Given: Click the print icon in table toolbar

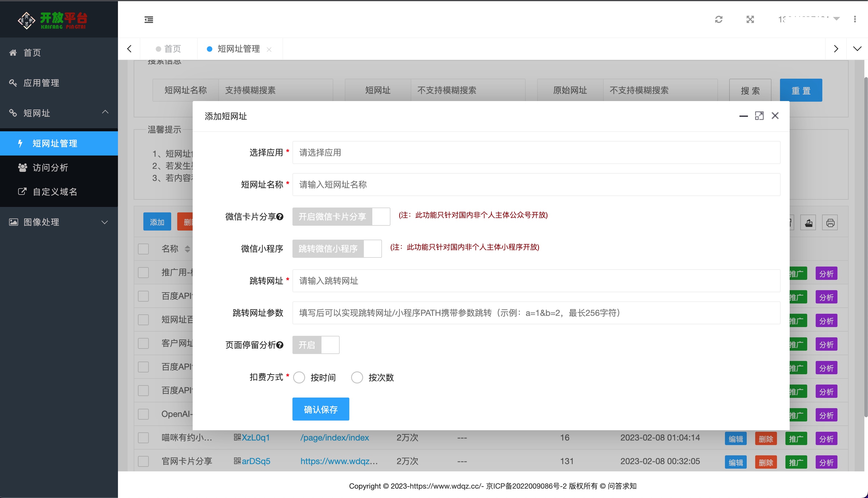Looking at the screenshot, I should pyautogui.click(x=830, y=223).
